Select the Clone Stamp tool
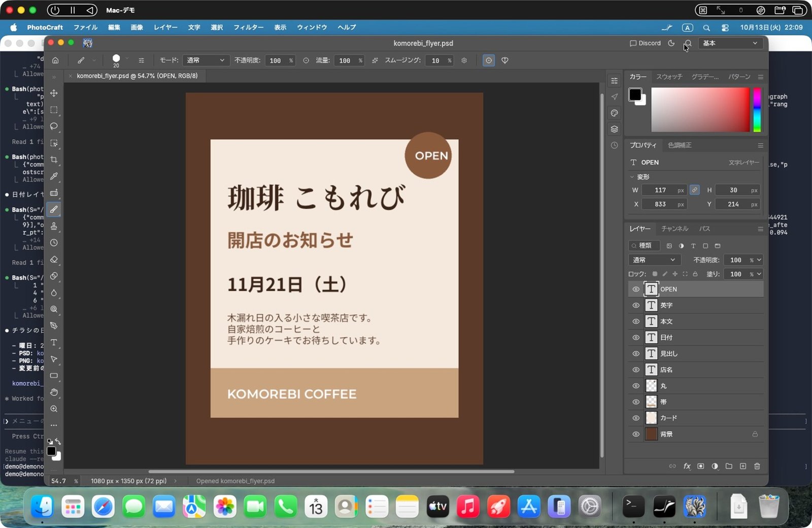Image resolution: width=812 pixels, height=528 pixels. [54, 226]
